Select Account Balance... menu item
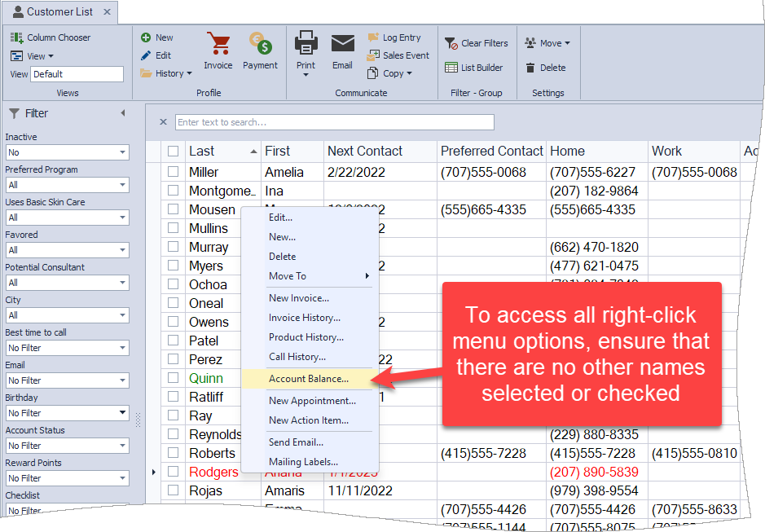Viewport: 765px width, 532px height. point(310,379)
